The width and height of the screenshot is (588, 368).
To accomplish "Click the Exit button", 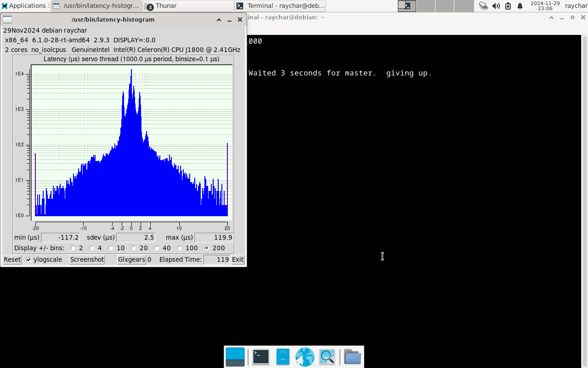I will [237, 260].
